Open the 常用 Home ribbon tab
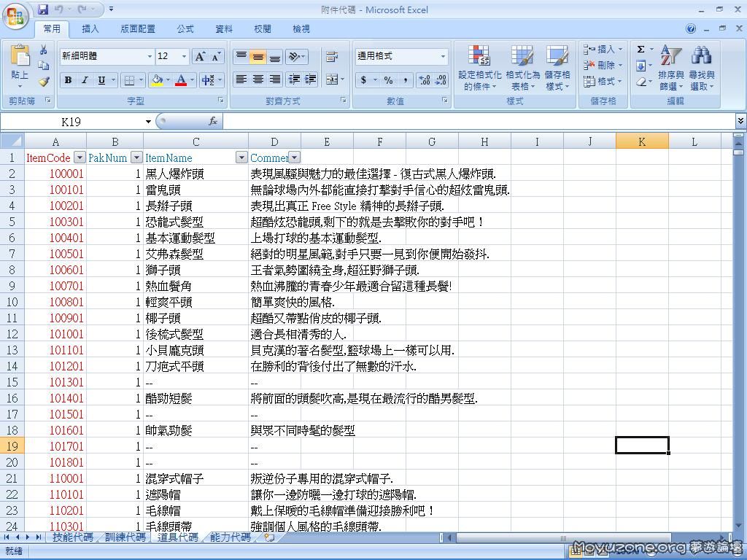Screen dimensions: 747x560 click(x=52, y=29)
